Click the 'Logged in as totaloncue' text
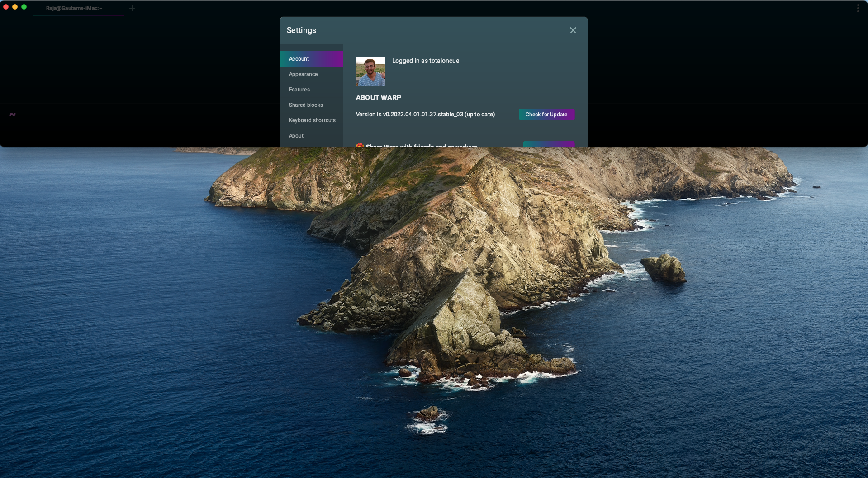Viewport: 868px width, 478px height. [x=425, y=61]
